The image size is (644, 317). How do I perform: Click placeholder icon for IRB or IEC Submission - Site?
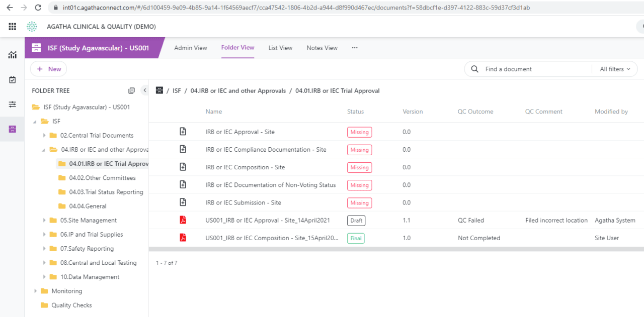pyautogui.click(x=183, y=202)
